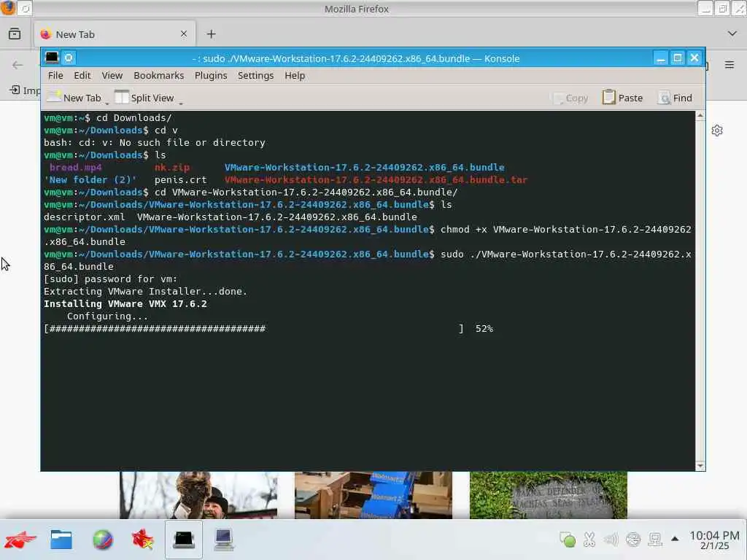Image resolution: width=747 pixels, height=560 pixels.
Task: Click the Import bookmarks item in Firefox
Action: point(25,90)
